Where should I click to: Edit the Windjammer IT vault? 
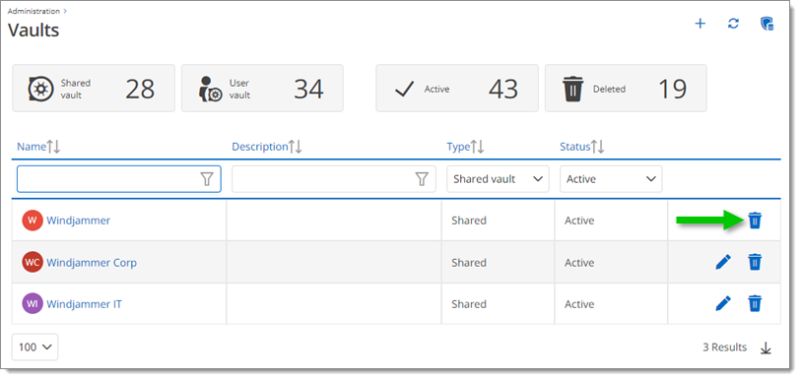click(x=723, y=304)
